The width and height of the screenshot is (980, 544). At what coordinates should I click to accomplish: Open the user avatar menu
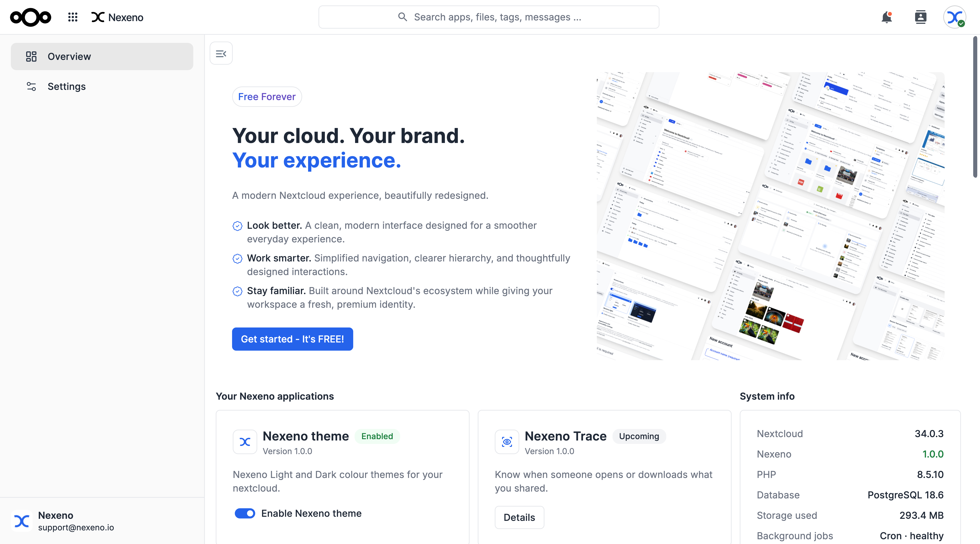click(x=955, y=17)
